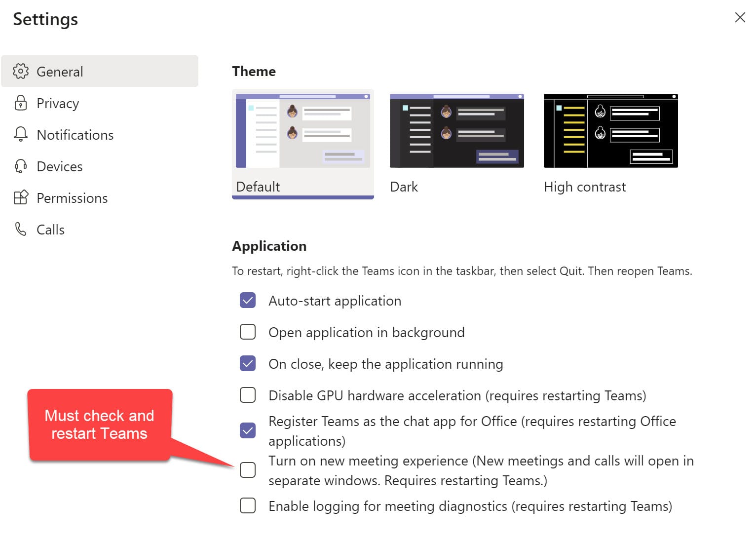Image resolution: width=756 pixels, height=541 pixels.
Task: Go to the Calls settings section
Action: (x=50, y=230)
